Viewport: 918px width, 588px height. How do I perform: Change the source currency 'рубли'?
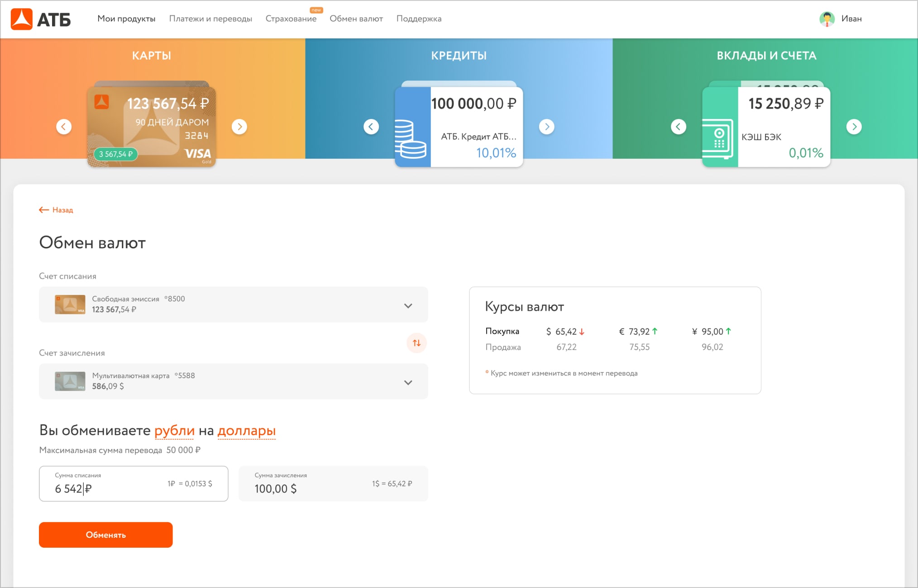tap(174, 431)
